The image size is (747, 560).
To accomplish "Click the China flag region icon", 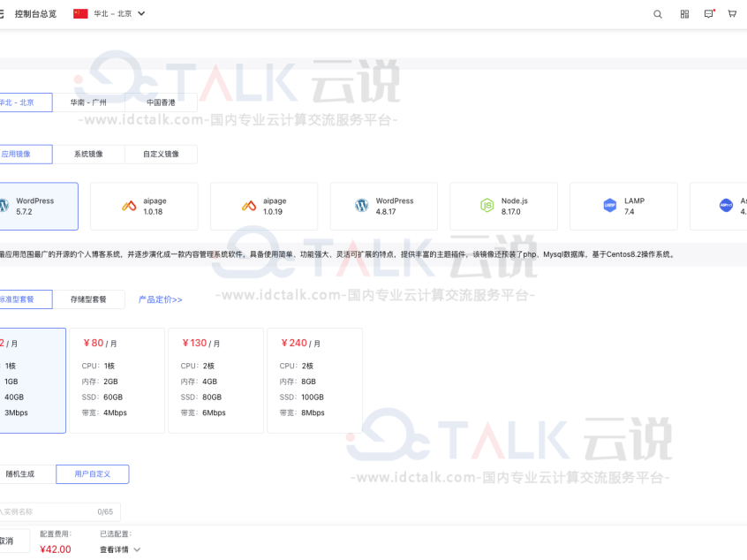I will coord(80,14).
